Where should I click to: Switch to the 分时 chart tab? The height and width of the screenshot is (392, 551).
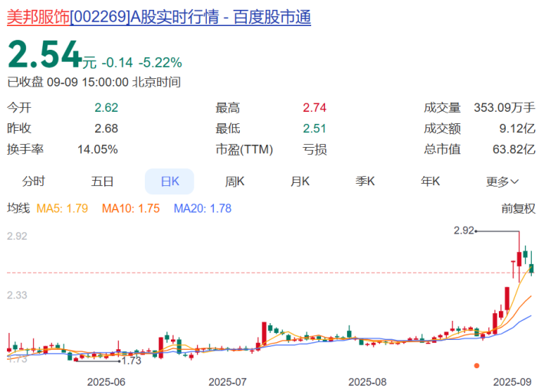point(34,181)
